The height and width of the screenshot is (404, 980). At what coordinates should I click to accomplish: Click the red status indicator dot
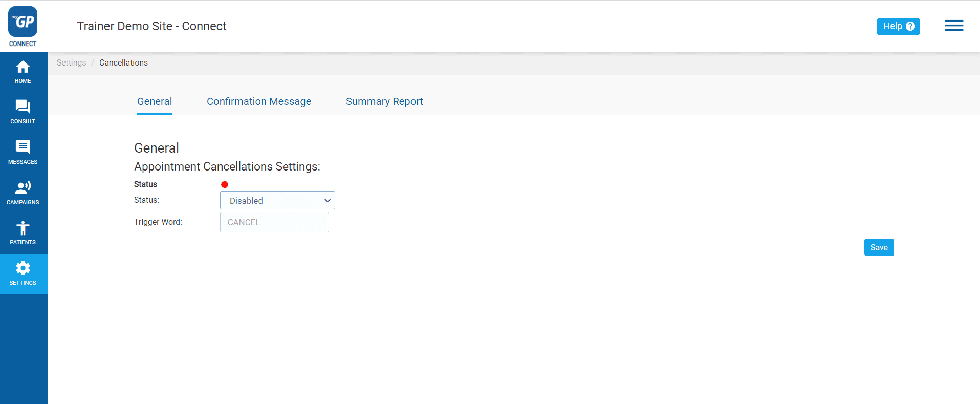pos(225,184)
